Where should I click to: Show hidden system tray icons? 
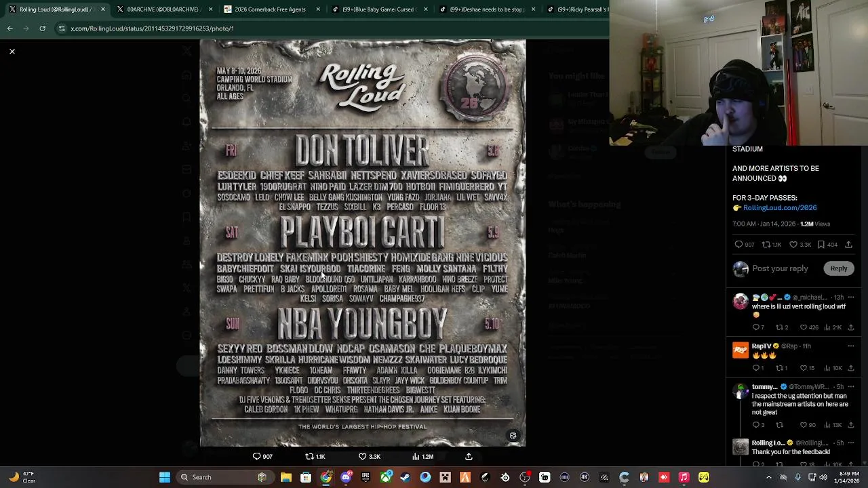coord(768,477)
